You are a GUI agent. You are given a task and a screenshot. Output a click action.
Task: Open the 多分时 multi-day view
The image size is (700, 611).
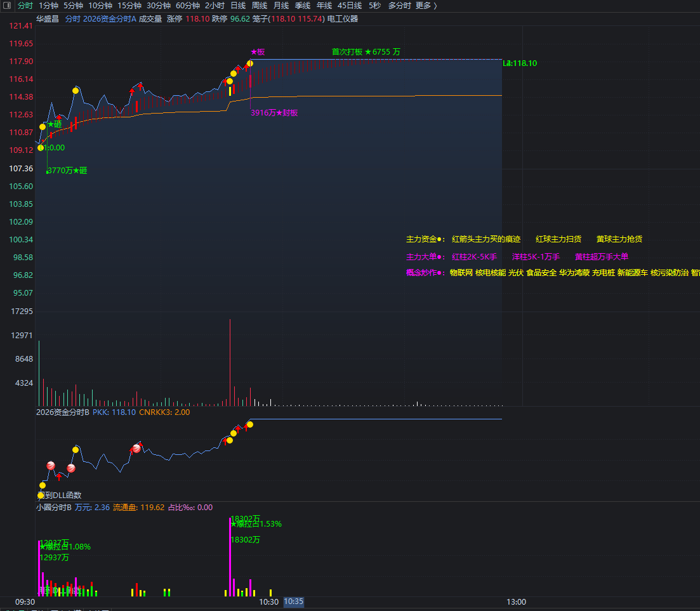pos(399,6)
